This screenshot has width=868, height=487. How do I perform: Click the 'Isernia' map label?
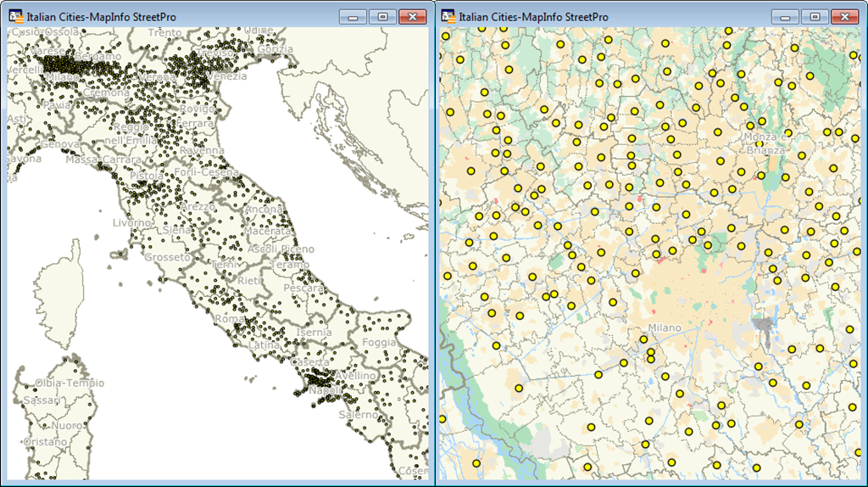click(314, 333)
